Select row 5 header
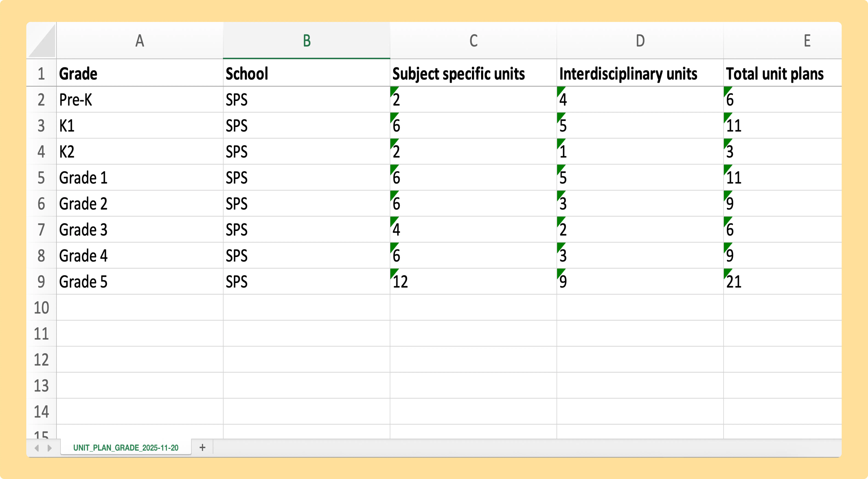 (42, 177)
